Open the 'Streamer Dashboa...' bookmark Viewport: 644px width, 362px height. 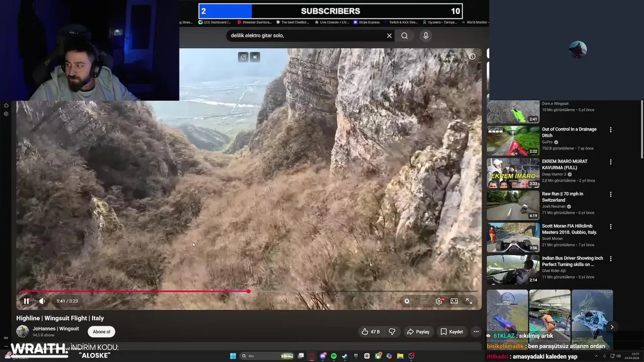tap(255, 22)
